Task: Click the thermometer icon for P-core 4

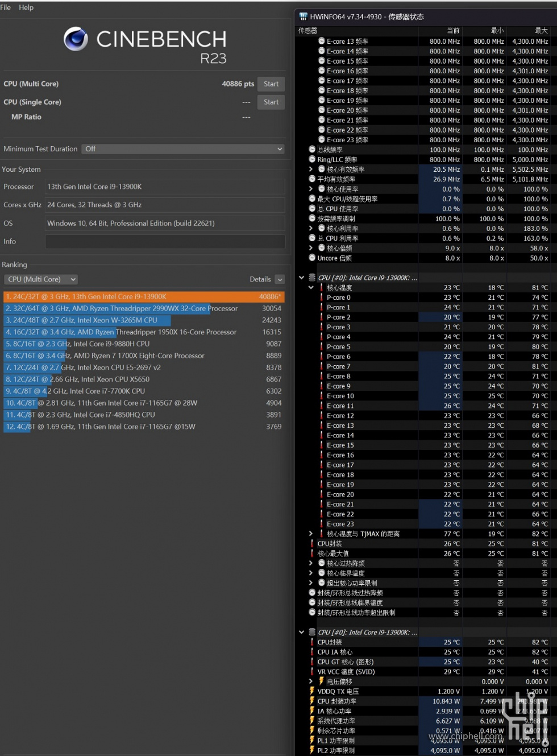Action: [x=322, y=337]
